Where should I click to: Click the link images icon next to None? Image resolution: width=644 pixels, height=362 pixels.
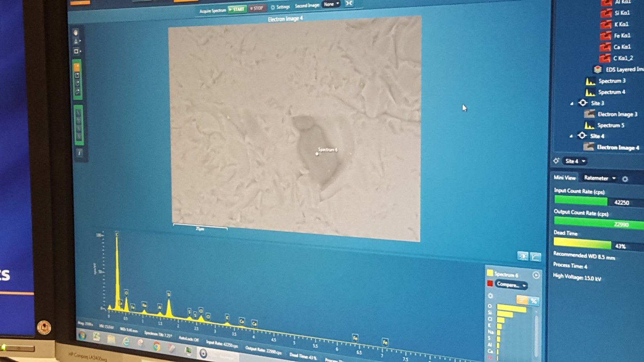tap(349, 3)
